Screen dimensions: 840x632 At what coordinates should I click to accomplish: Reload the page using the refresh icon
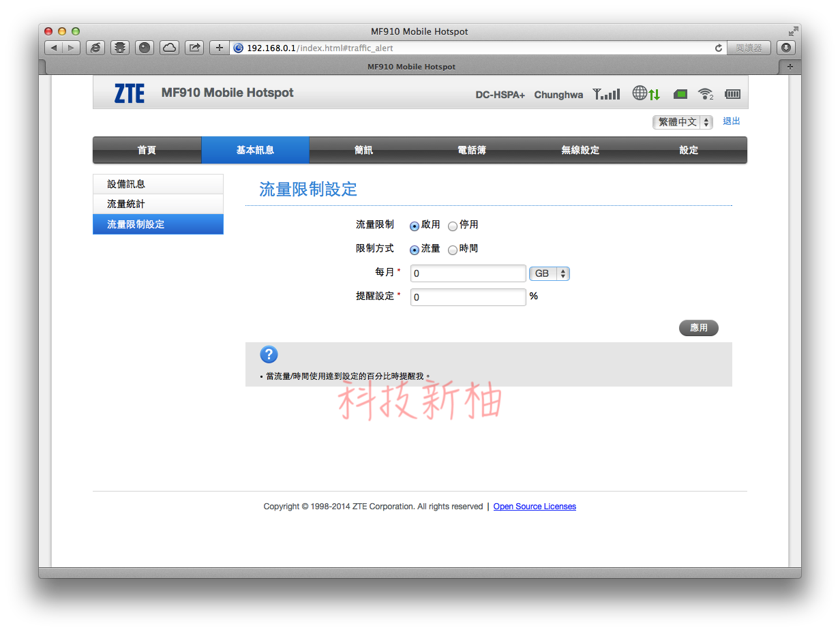(x=718, y=48)
